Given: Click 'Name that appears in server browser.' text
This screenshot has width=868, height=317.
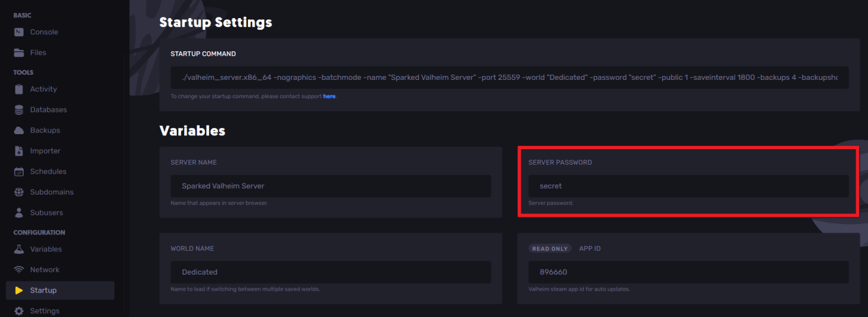Looking at the screenshot, I should (x=219, y=203).
